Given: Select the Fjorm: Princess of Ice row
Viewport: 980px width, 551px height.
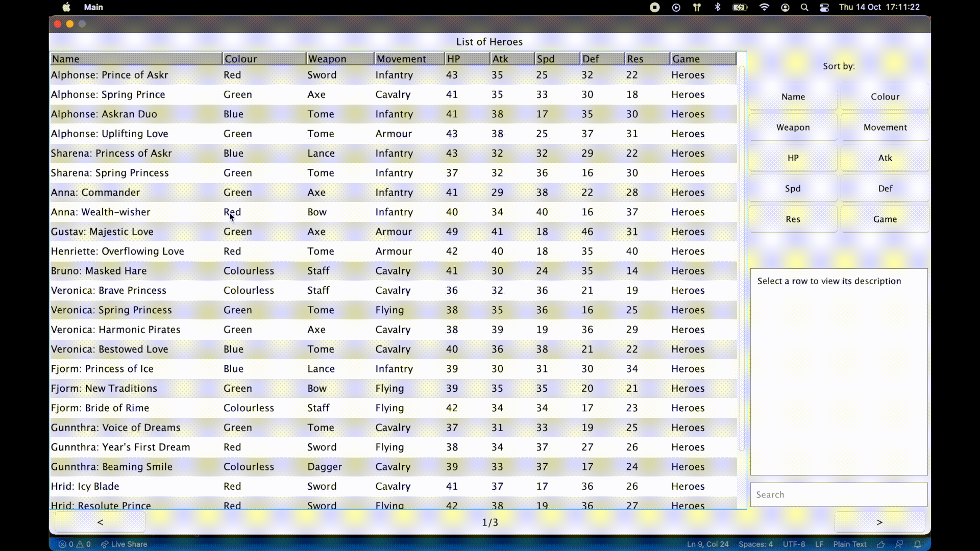Looking at the screenshot, I should click(x=394, y=369).
